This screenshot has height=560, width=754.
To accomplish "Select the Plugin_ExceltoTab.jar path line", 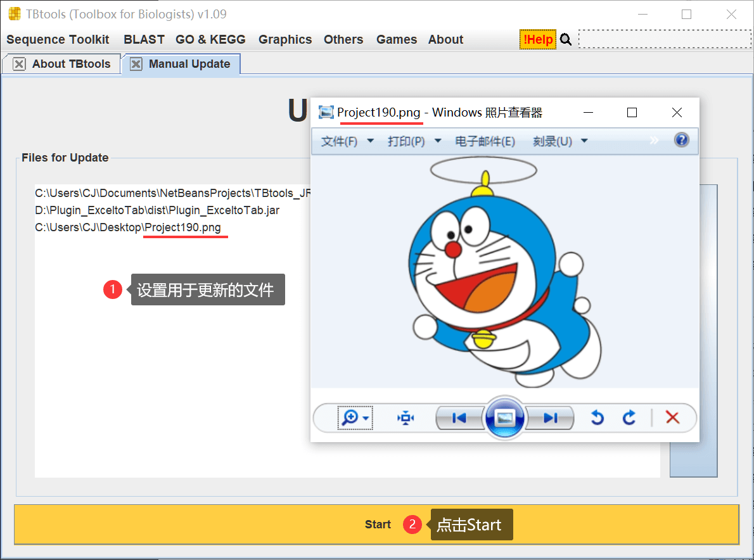I will [x=157, y=210].
